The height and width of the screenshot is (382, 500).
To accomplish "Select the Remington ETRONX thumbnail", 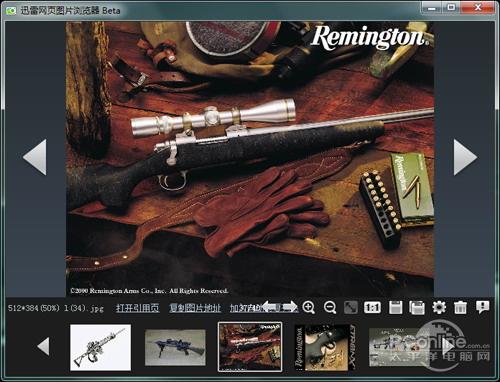I will point(325,347).
